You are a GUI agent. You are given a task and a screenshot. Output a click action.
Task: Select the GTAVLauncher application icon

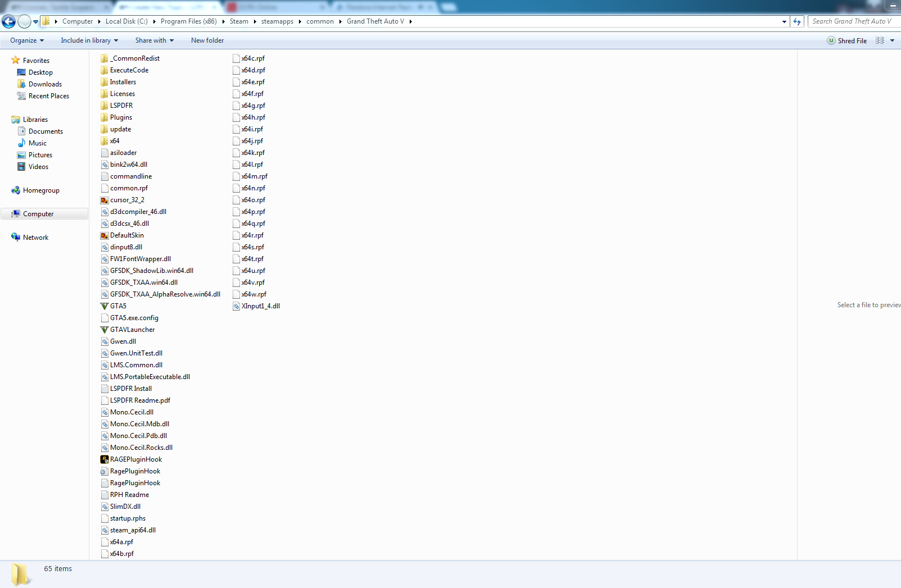[105, 330]
